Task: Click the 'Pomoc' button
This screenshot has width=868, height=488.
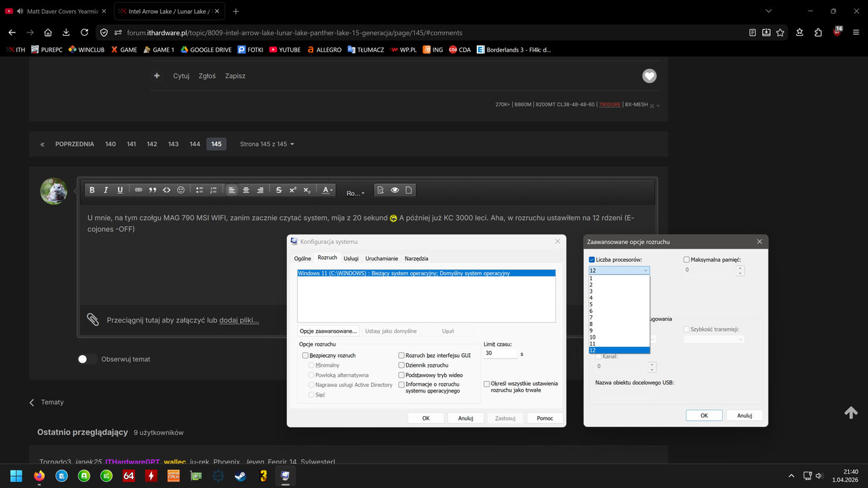Action: 545,418
